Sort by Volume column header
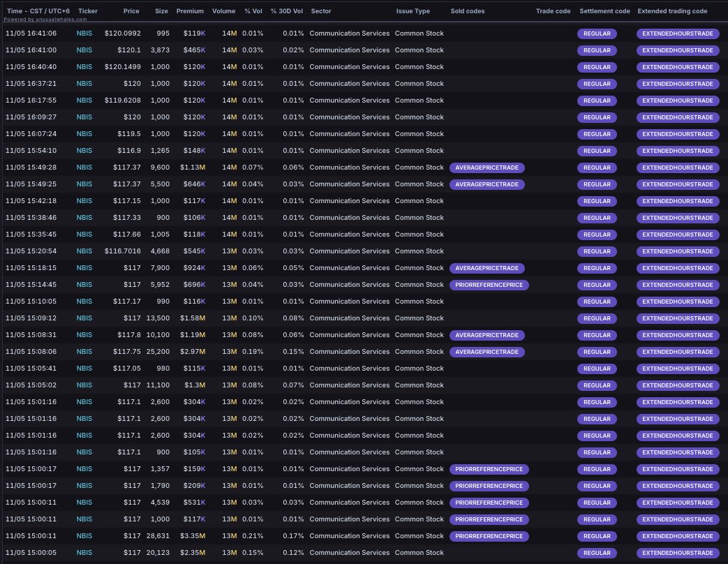 point(224,11)
